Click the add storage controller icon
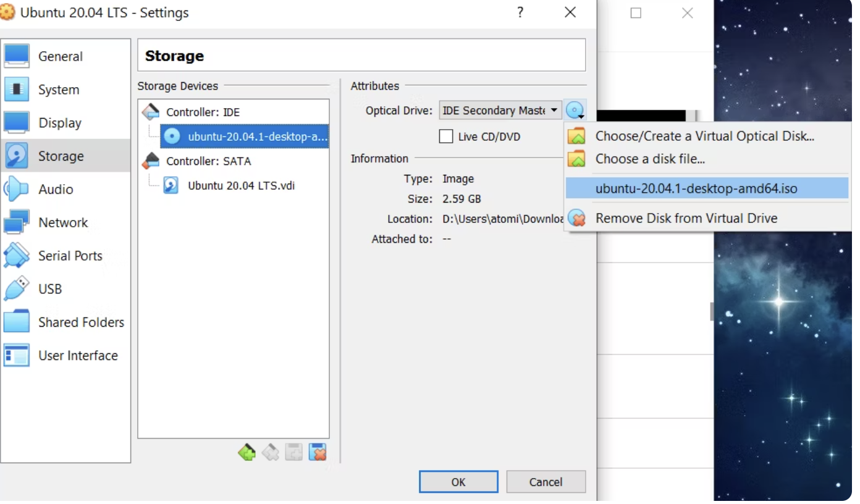 [x=247, y=453]
